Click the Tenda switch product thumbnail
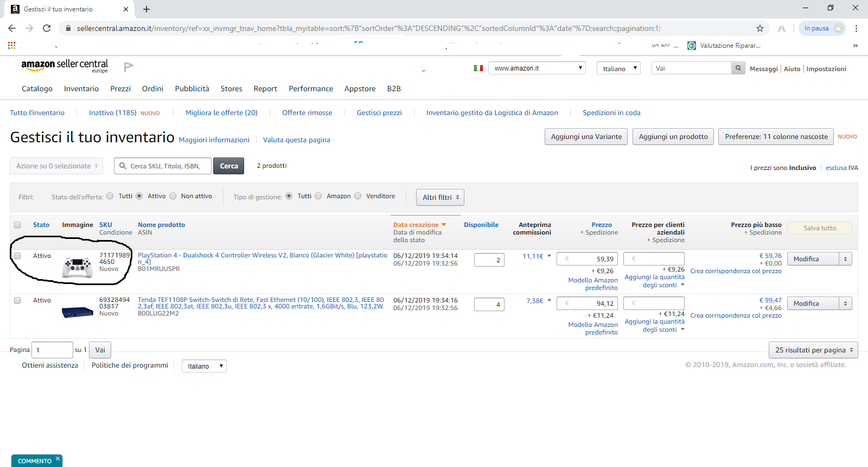This screenshot has width=868, height=467. [x=78, y=312]
